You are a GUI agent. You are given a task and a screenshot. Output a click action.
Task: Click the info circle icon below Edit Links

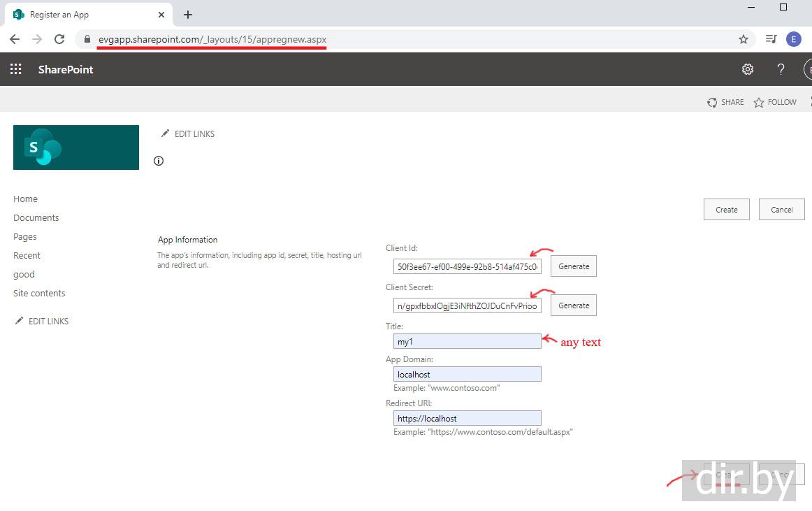(x=159, y=161)
